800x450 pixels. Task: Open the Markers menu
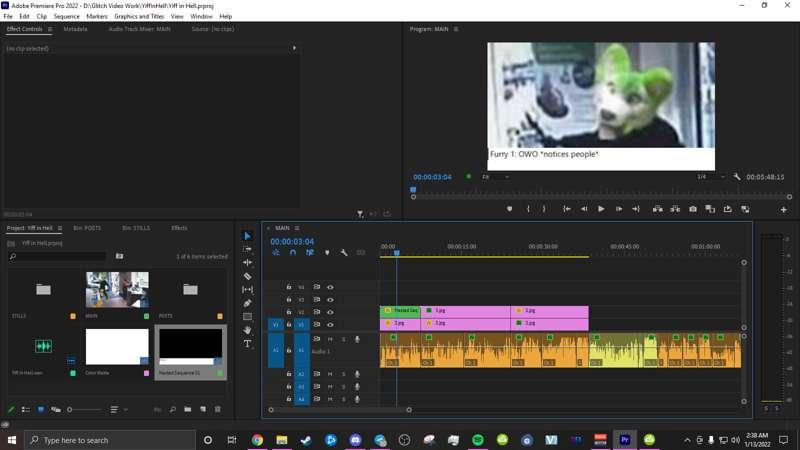pos(97,16)
